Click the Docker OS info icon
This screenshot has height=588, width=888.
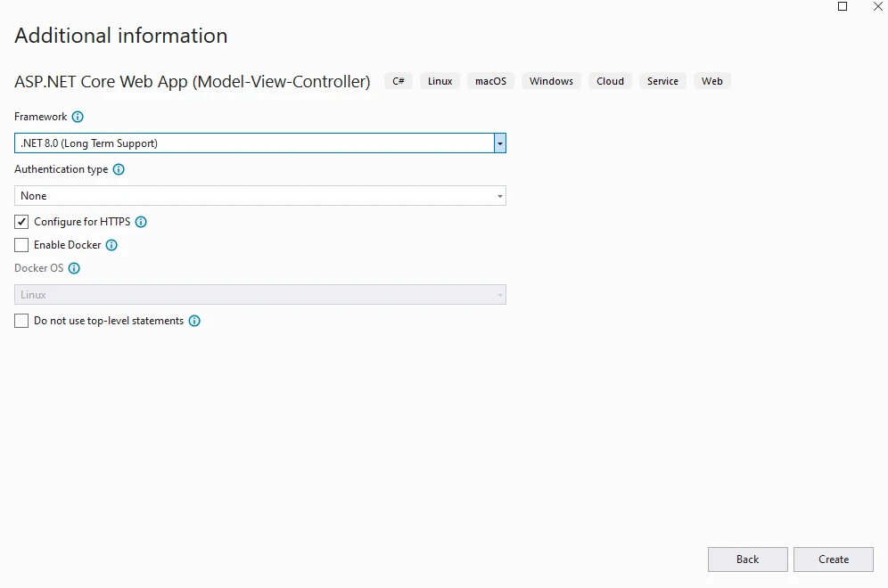click(x=74, y=268)
